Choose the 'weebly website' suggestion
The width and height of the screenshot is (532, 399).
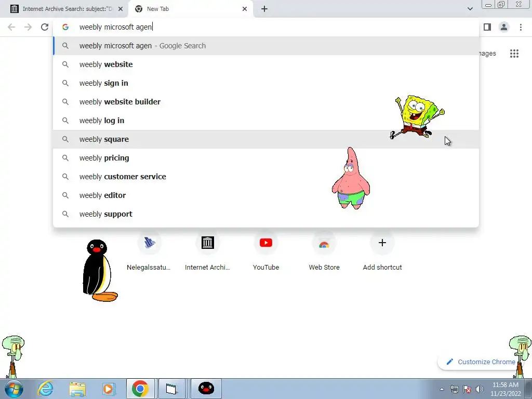(x=266, y=64)
